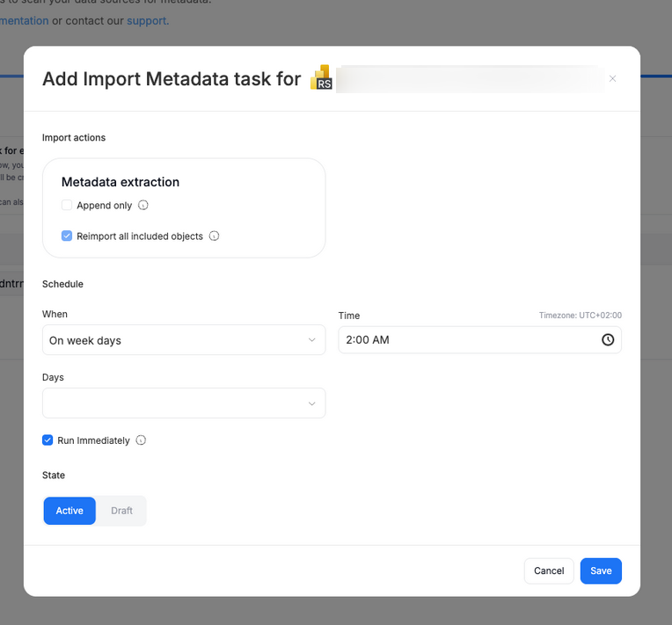Viewport: 672px width, 625px height.
Task: Click the Schedule section label
Action: [x=62, y=284]
